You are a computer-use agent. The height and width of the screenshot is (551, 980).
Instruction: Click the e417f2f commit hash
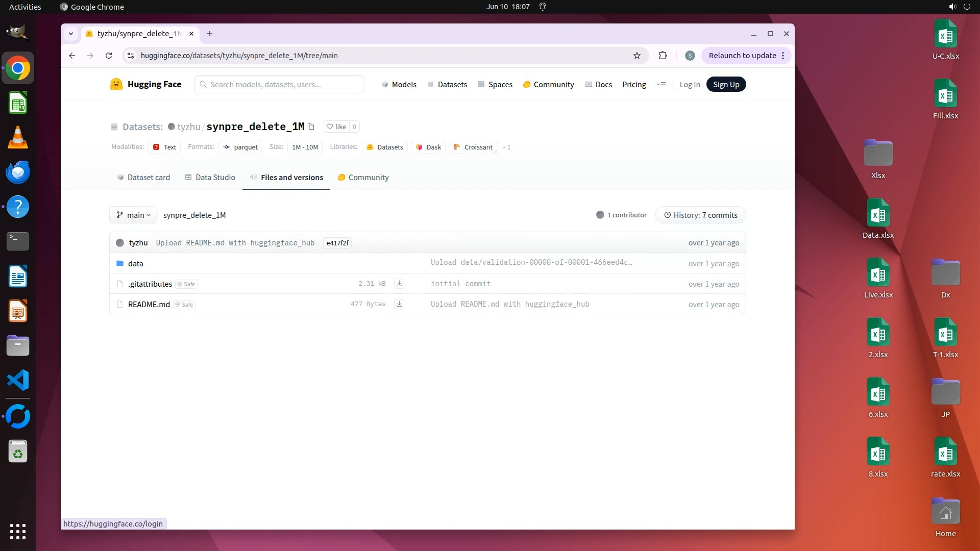tap(337, 243)
